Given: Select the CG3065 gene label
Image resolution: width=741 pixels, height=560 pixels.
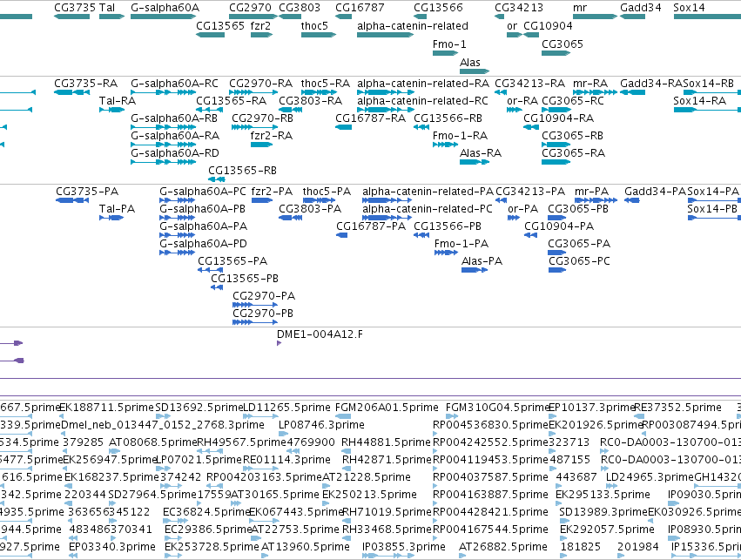Looking at the screenshot, I should (562, 44).
